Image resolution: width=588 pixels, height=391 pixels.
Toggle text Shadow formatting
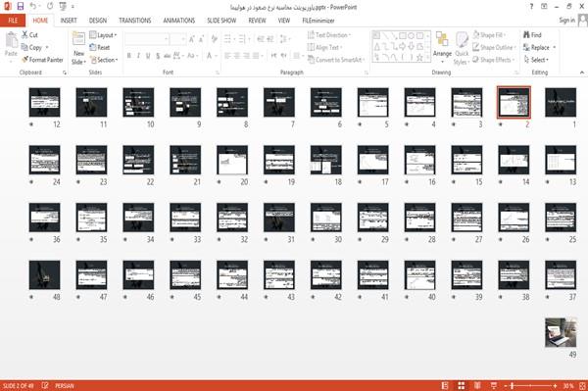(158, 56)
